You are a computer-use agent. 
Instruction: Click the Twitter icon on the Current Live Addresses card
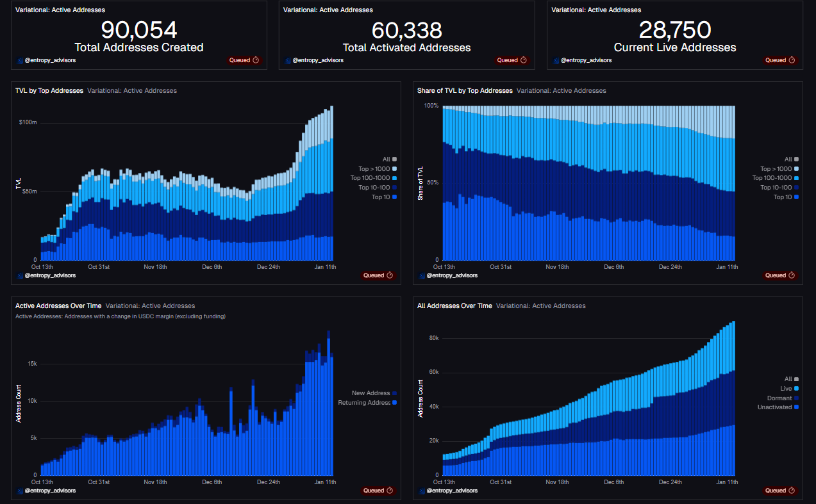[x=554, y=60]
